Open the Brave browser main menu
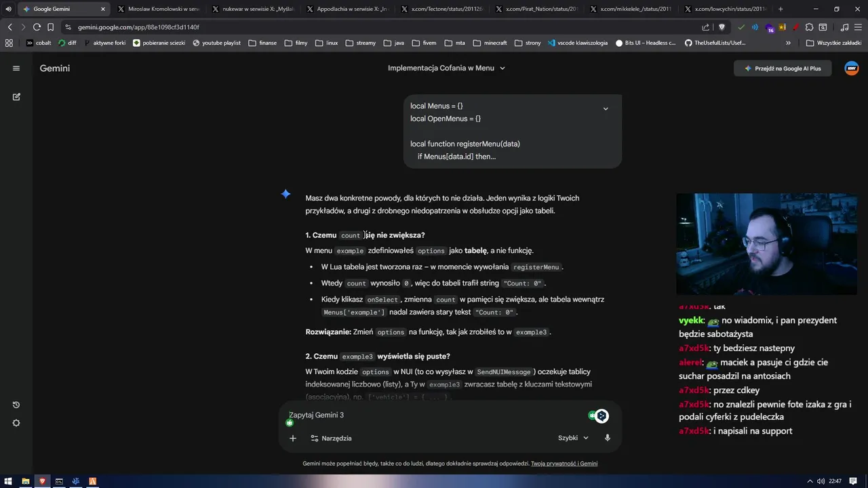 coord(858,27)
